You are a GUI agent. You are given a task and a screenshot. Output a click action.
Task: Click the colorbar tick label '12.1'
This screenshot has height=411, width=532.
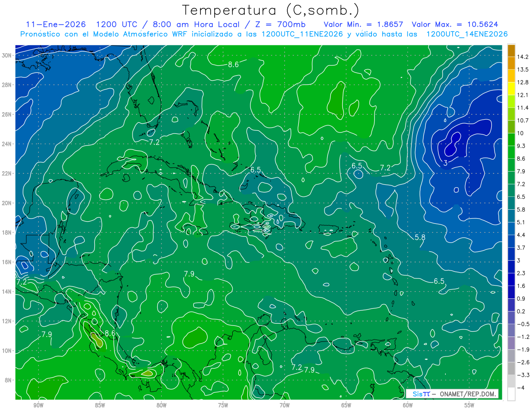[523, 95]
